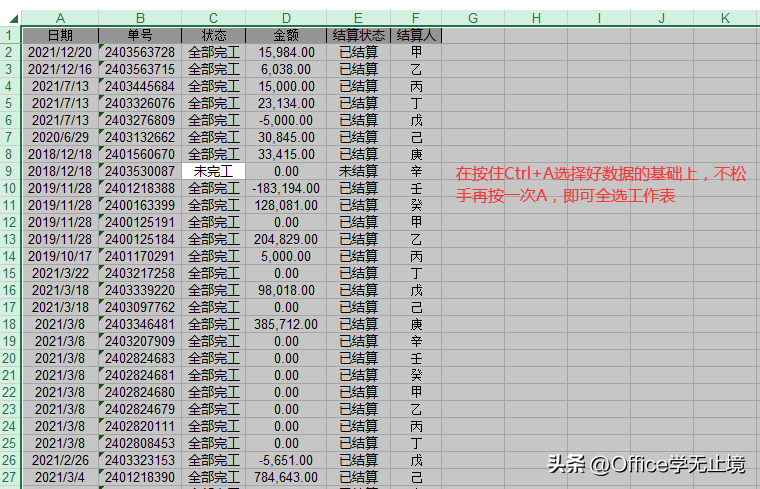This screenshot has width=760, height=489.
Task: Select column K header
Action: [x=726, y=18]
